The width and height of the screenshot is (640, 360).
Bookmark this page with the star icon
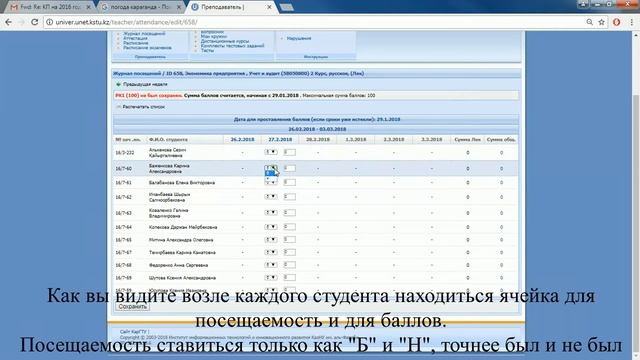click(601, 22)
